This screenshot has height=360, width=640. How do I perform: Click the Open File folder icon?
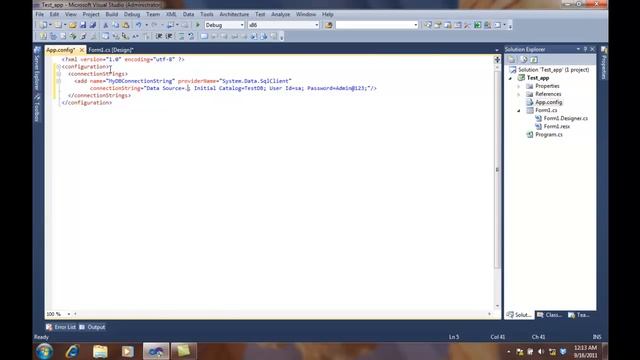tap(73, 25)
